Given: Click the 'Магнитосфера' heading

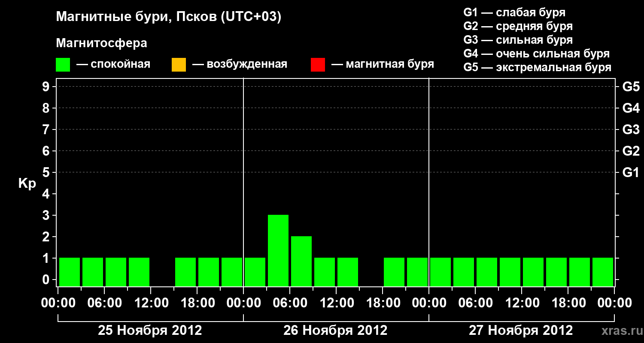Looking at the screenshot, I should point(101,43).
